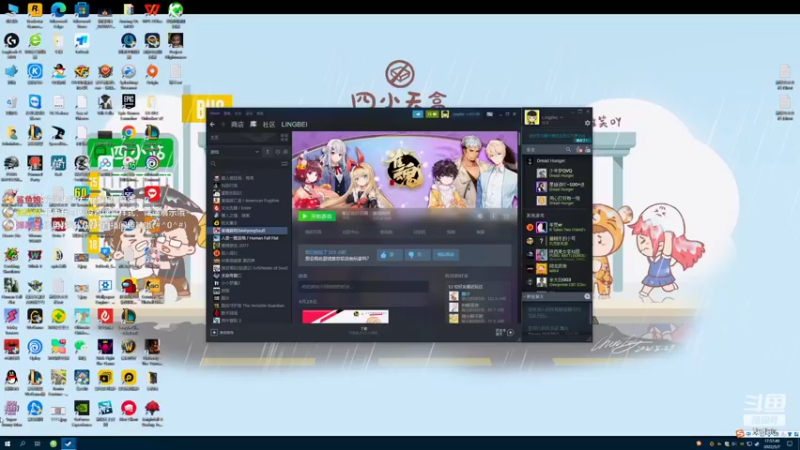Click the green Play game button
This screenshot has height=450, width=800.
point(317,216)
